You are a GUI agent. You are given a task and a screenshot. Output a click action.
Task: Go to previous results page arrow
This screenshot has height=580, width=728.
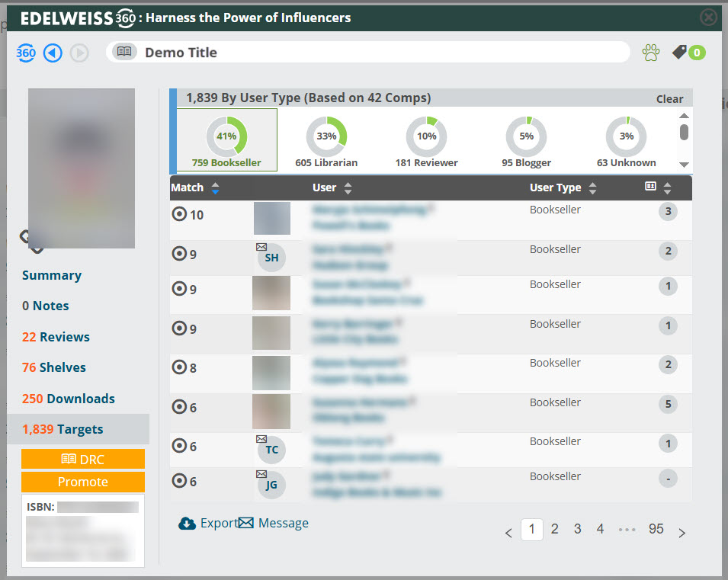(x=508, y=533)
